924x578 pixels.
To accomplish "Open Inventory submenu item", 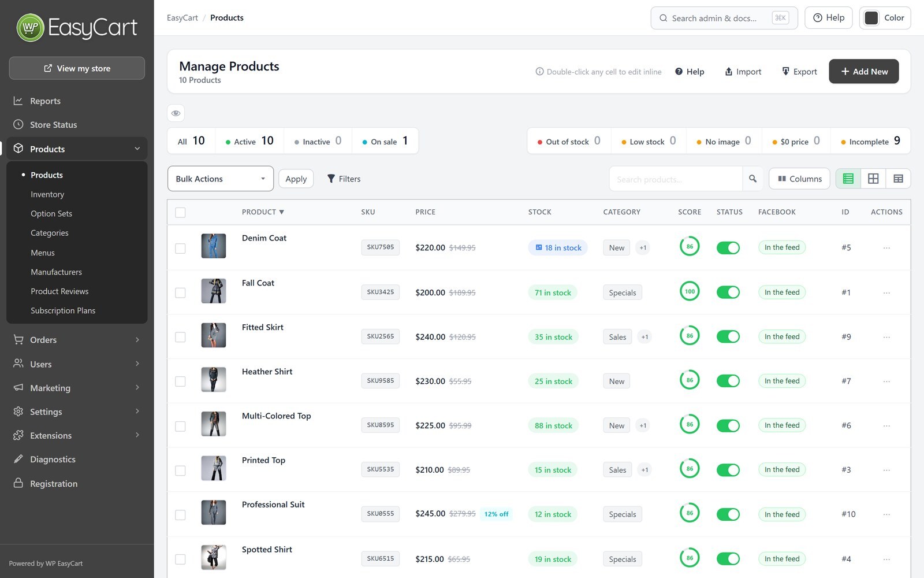I will (47, 194).
